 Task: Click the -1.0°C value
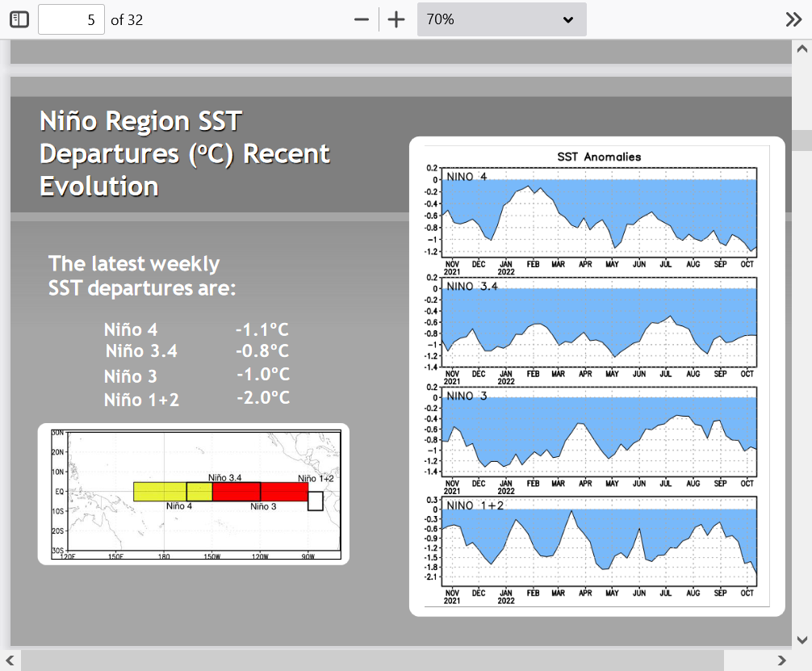click(x=263, y=375)
